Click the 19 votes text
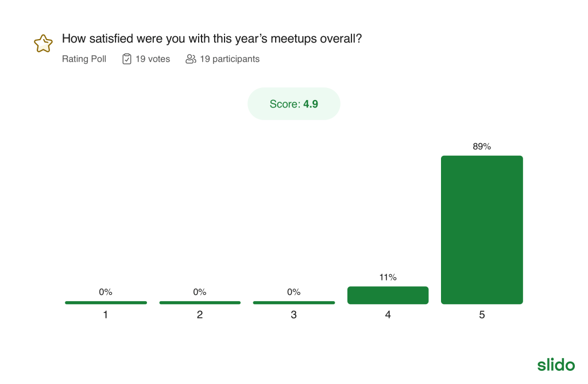The width and height of the screenshot is (588, 384). [153, 59]
